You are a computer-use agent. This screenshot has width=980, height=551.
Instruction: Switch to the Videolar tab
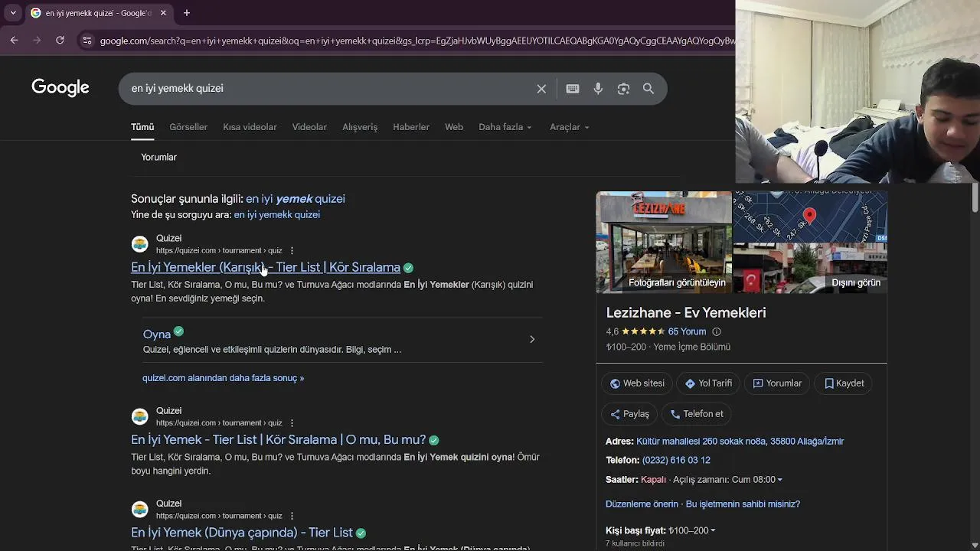[309, 127]
